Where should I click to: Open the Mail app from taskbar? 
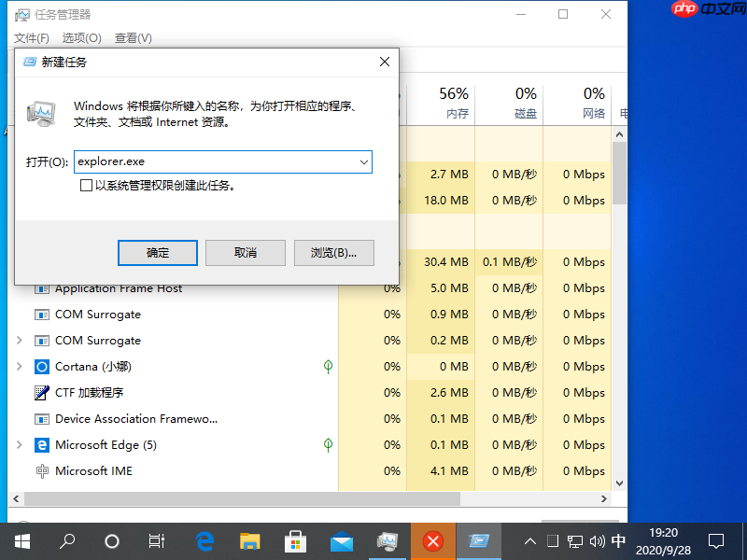342,541
